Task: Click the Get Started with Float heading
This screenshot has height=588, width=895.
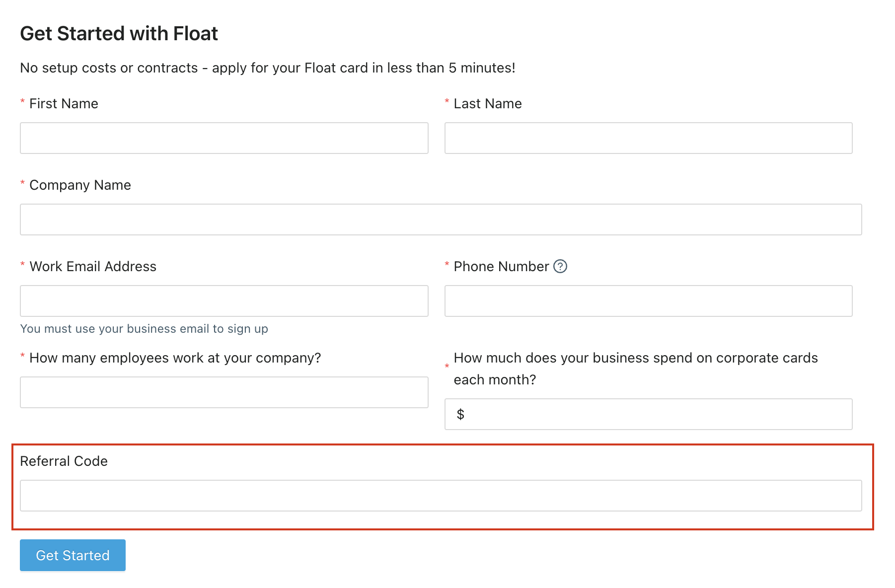Action: pyautogui.click(x=119, y=34)
